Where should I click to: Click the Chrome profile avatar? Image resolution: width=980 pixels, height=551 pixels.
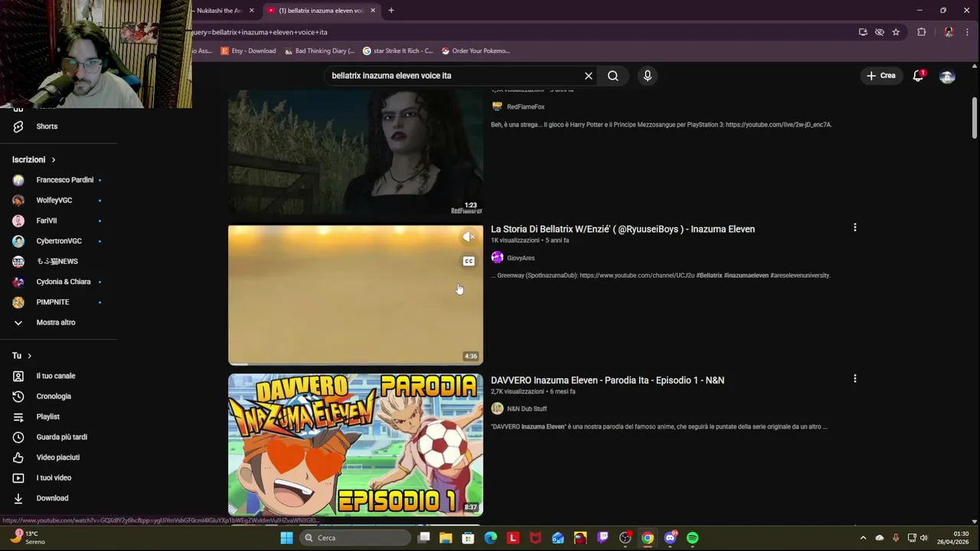949,32
